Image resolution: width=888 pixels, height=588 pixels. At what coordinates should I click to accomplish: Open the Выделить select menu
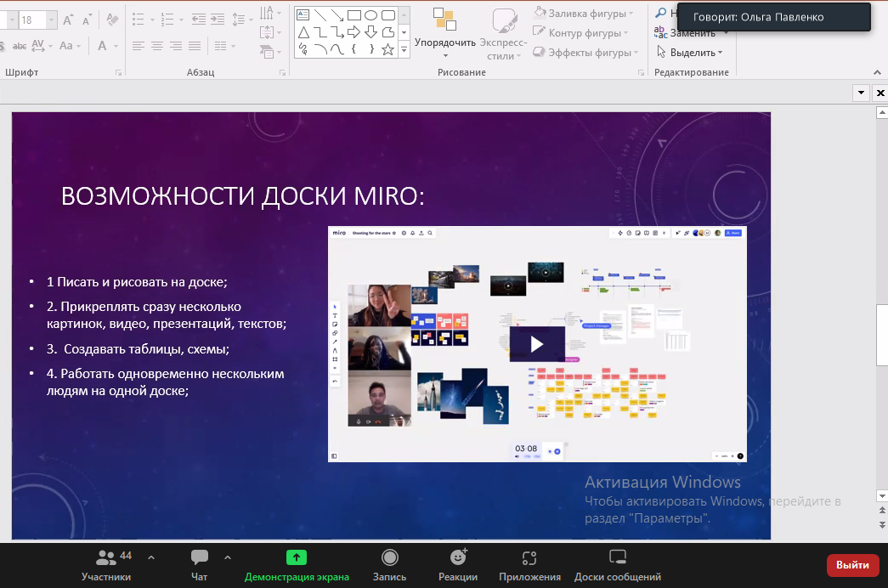tap(690, 52)
